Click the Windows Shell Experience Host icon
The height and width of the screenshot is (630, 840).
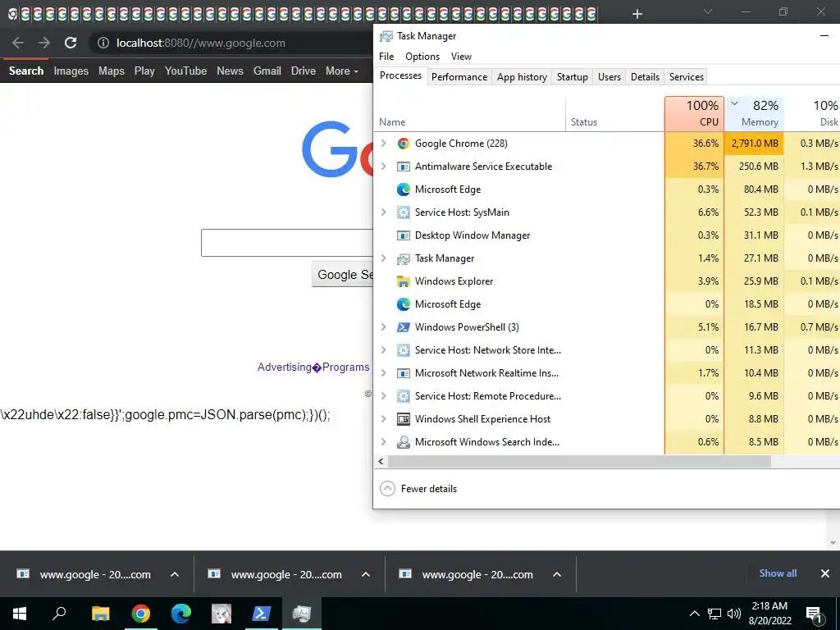point(403,419)
